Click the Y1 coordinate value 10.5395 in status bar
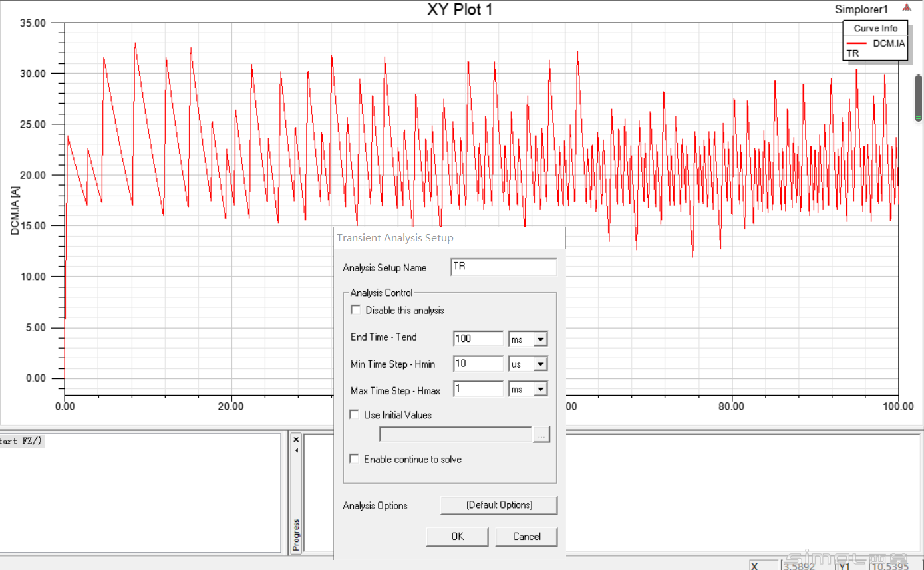Image resolution: width=924 pixels, height=570 pixels. [889, 566]
